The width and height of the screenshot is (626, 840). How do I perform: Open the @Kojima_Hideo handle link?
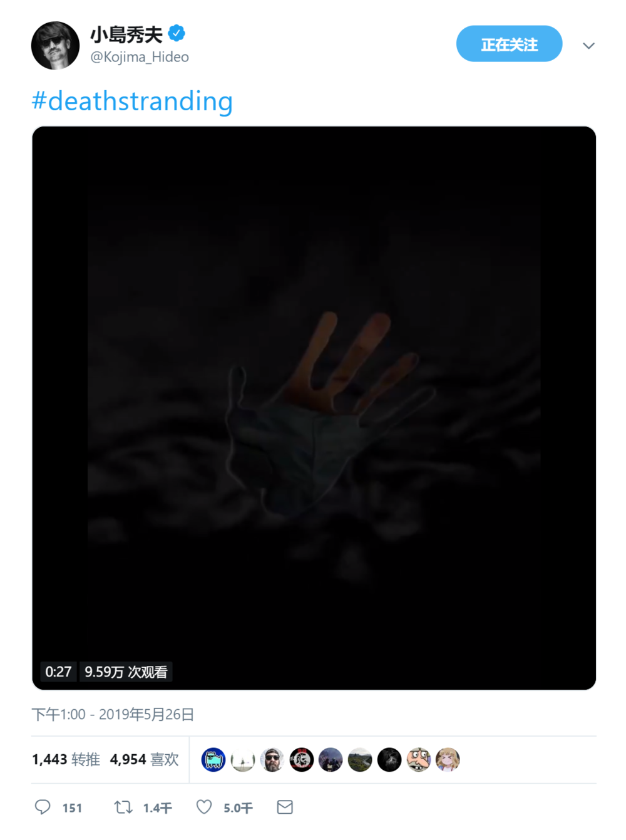click(140, 57)
